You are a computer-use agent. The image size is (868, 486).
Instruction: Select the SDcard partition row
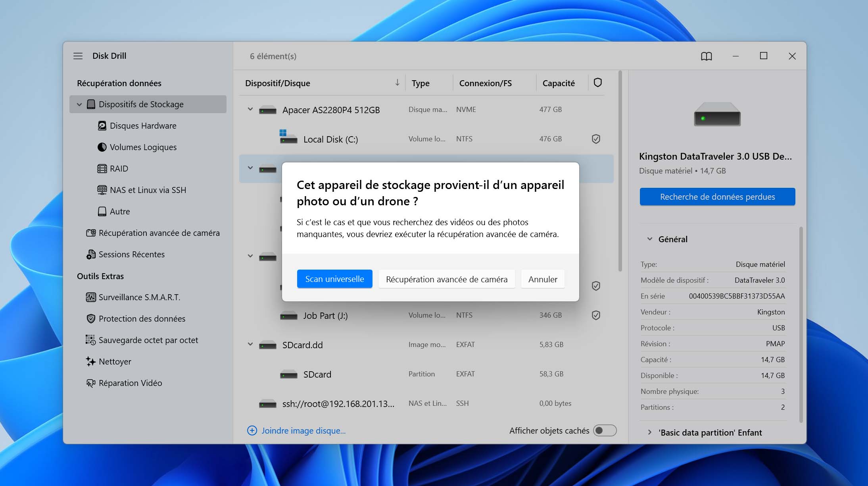(x=426, y=374)
